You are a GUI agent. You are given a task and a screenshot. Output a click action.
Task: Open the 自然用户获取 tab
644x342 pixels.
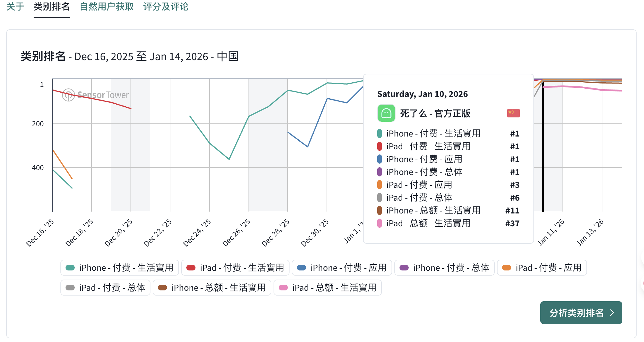tap(107, 7)
